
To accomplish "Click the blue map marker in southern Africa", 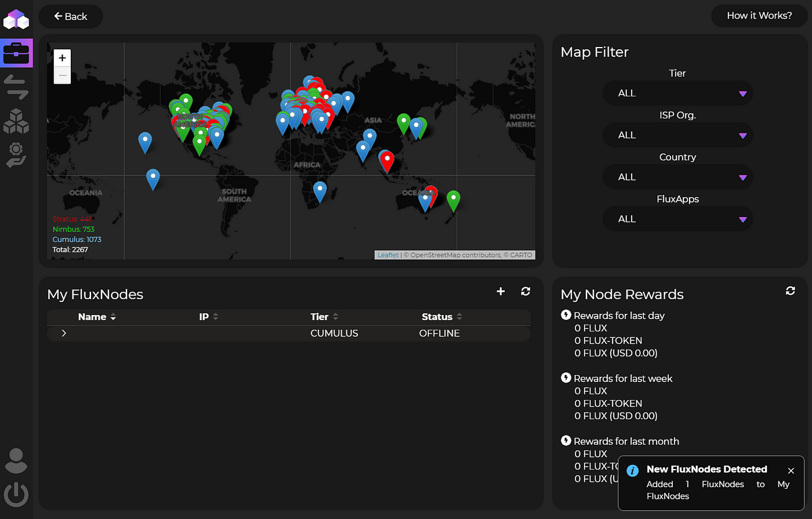I will pyautogui.click(x=320, y=192).
